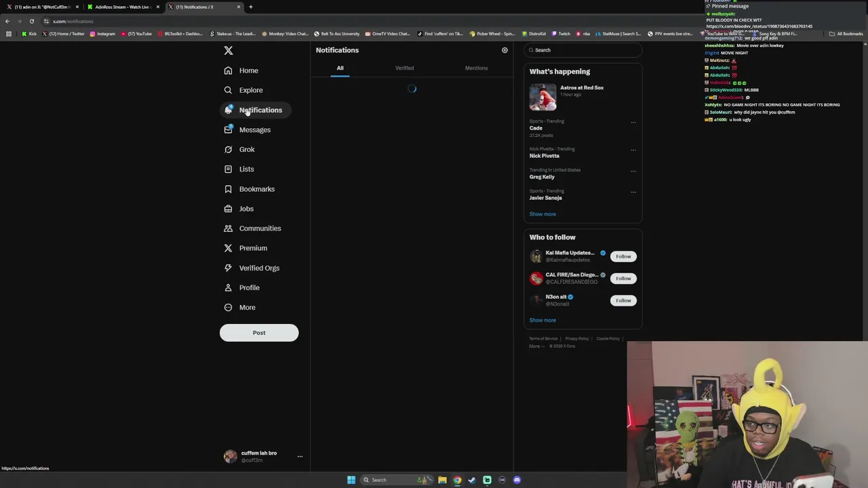Go to Home in the sidebar

pyautogui.click(x=241, y=70)
